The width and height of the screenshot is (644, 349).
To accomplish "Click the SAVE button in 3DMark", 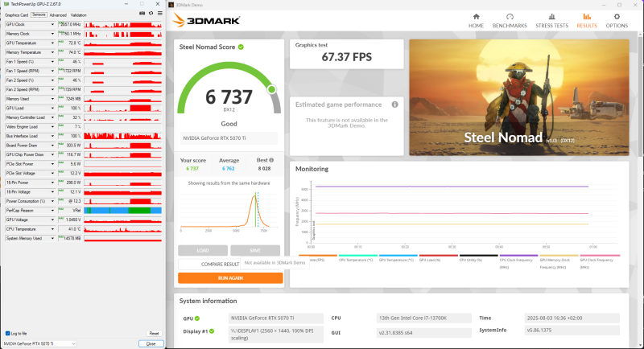I will [x=255, y=250].
